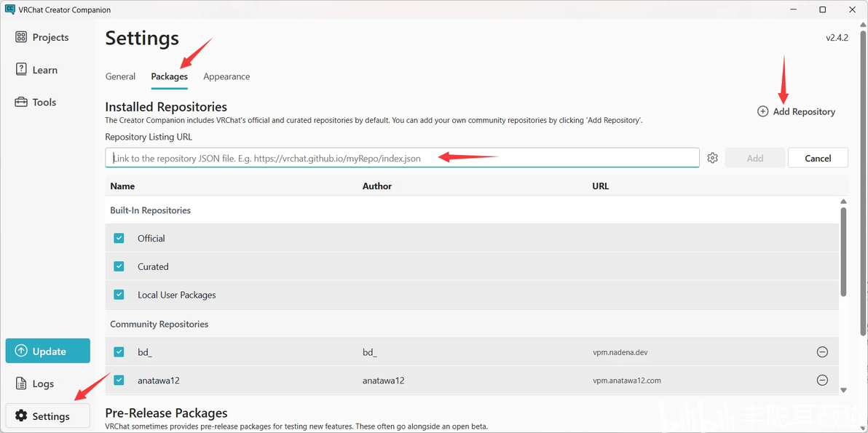Click the vpm.anatawa12.com URL text
Screen dimensions: 868x433
[x=627, y=381]
